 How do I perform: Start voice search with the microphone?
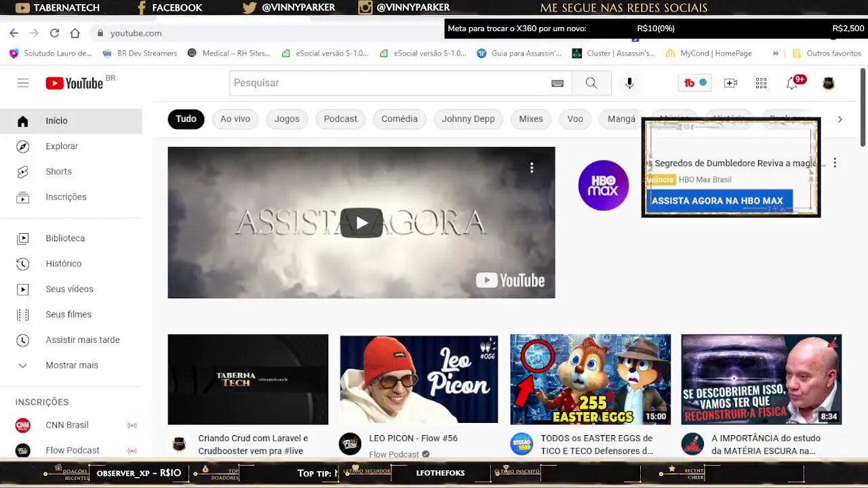click(x=629, y=83)
